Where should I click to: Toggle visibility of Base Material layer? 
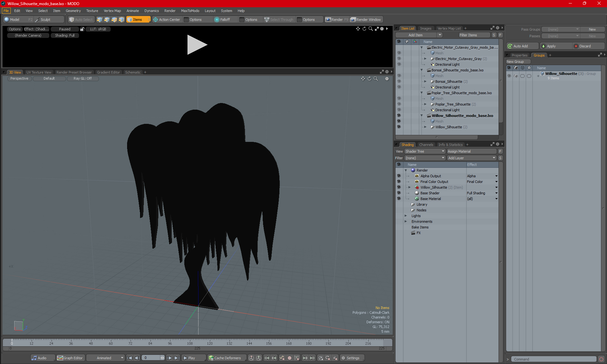[x=399, y=199]
